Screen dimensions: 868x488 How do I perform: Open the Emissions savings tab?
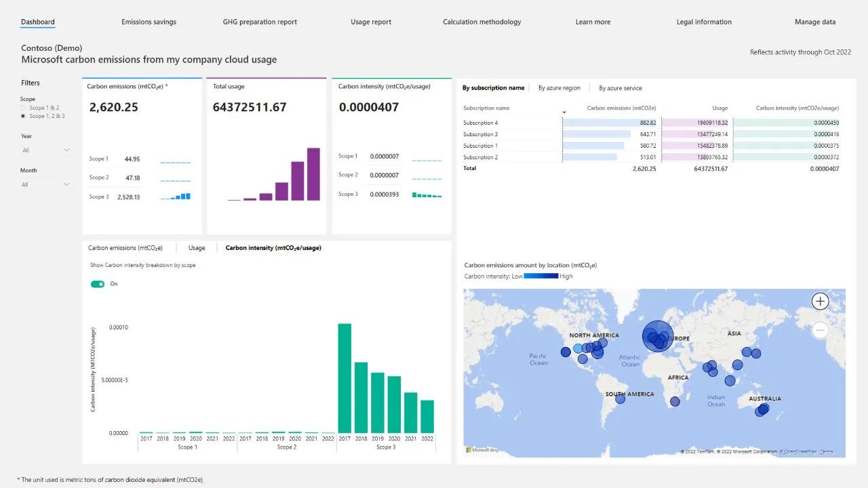pos(149,22)
